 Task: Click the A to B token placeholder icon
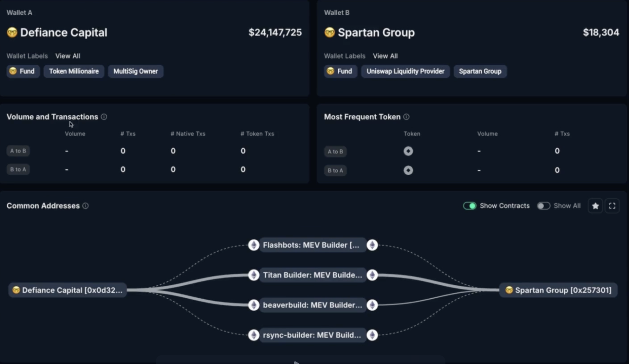[x=408, y=151]
